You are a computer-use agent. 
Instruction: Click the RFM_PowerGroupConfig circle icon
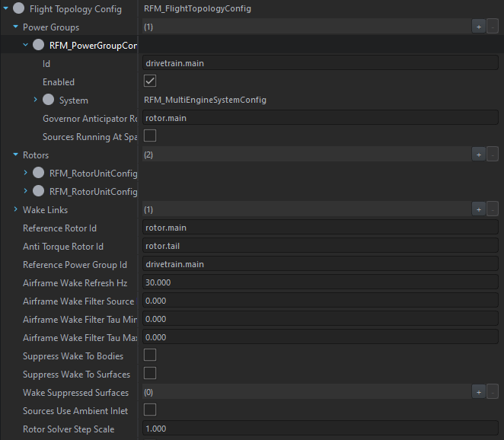point(39,45)
